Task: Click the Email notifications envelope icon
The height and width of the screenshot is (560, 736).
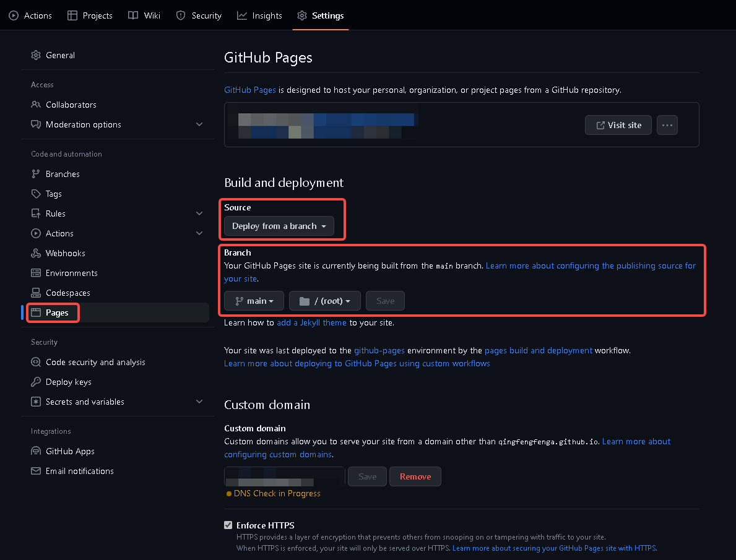Action: pos(36,471)
